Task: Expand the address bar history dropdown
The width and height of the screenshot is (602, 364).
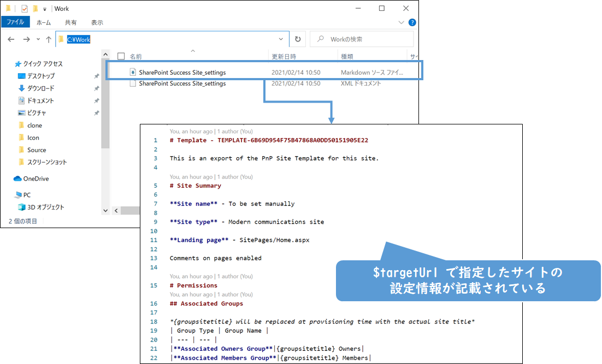Action: coord(281,39)
